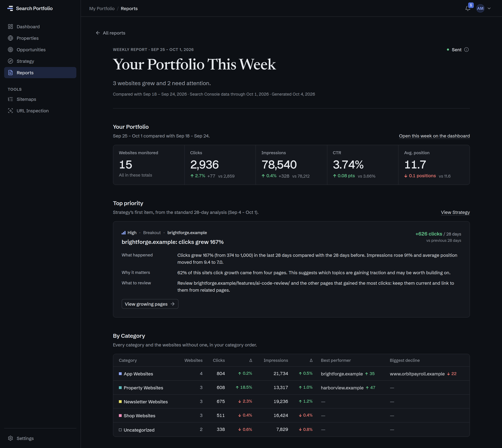Click the info icon beside Sent

point(466,50)
